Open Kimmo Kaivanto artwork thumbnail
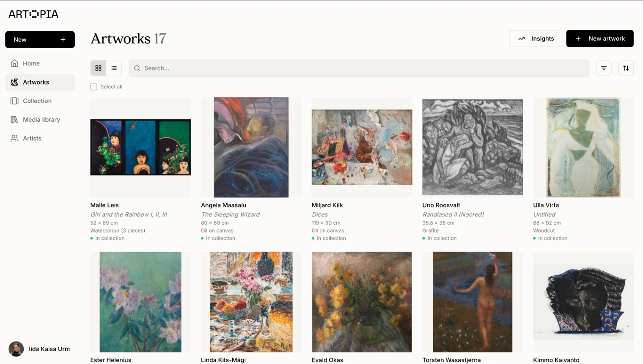643x364 pixels. (x=583, y=302)
